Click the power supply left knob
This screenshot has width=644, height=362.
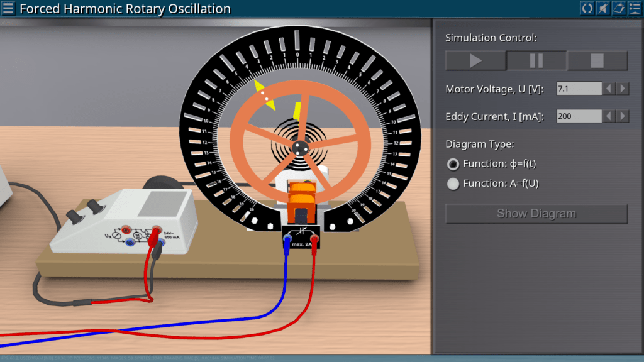tap(75, 216)
